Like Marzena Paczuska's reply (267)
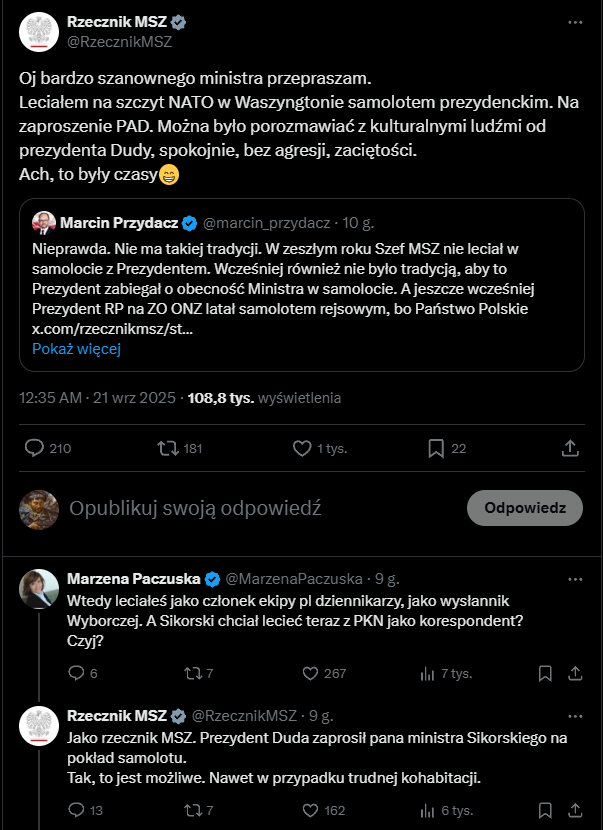603x830 pixels. click(x=309, y=673)
